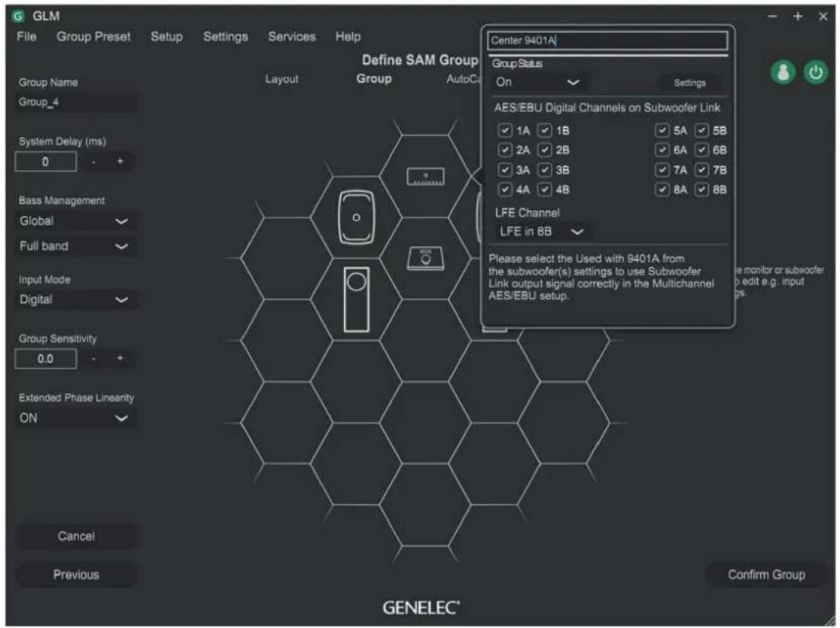Toggle channel 5B checkbox

[702, 130]
